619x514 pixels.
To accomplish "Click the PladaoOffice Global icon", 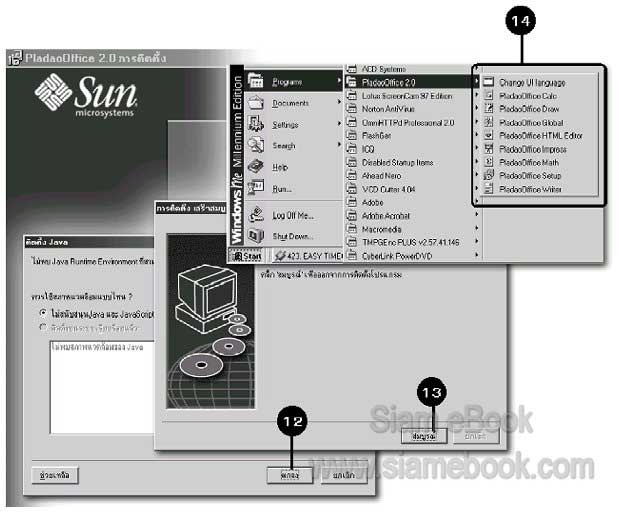I will [489, 122].
